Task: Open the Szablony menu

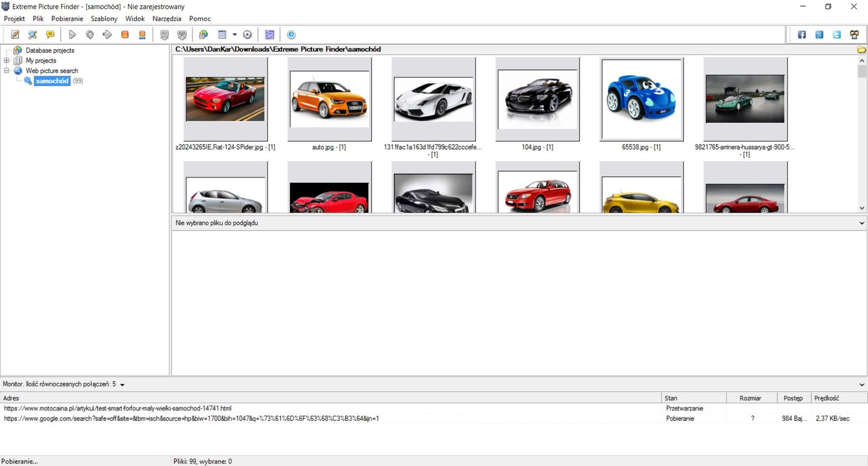Action: 104,19
